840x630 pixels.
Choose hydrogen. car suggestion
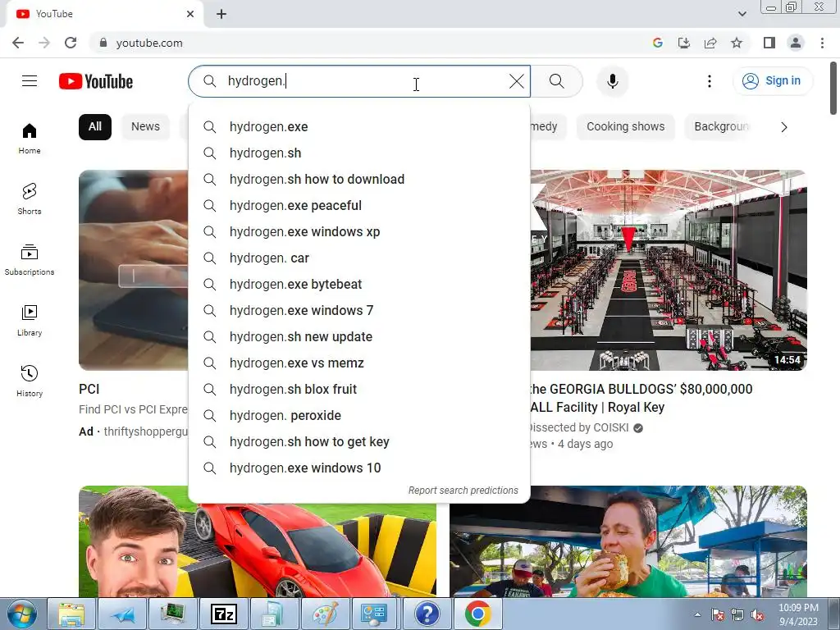pos(359,258)
